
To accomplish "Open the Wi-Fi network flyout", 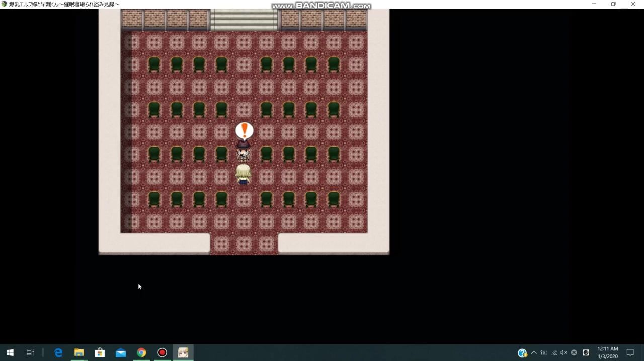I will tap(554, 353).
